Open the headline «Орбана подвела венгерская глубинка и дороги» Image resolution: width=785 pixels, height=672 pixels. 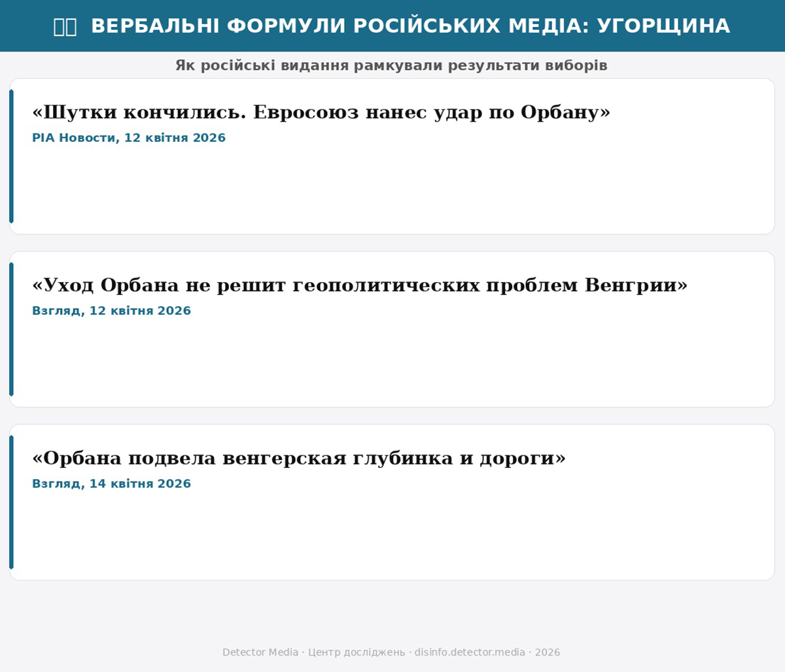tap(299, 458)
